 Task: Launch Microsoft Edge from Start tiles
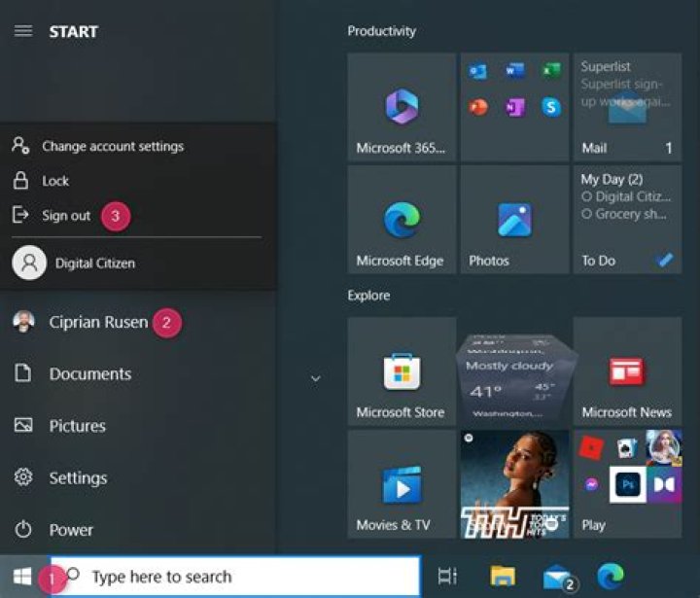401,220
